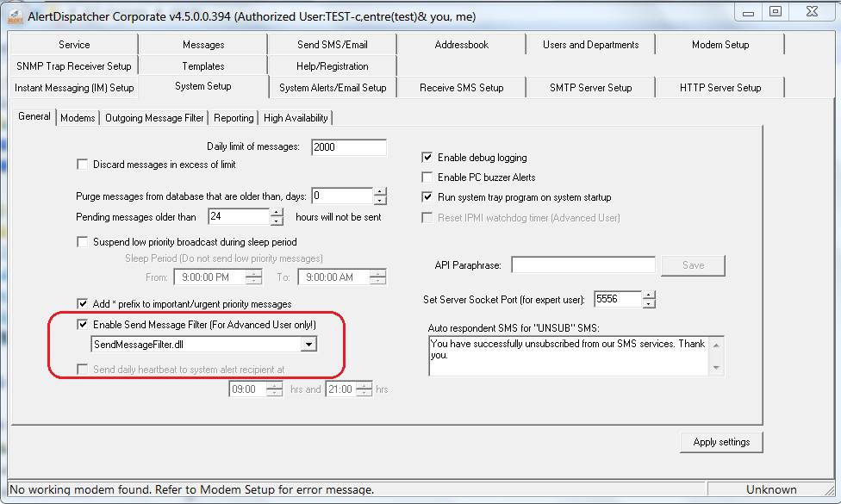
Task: Uncheck Enable Send Message Filter checkbox
Action: [83, 325]
